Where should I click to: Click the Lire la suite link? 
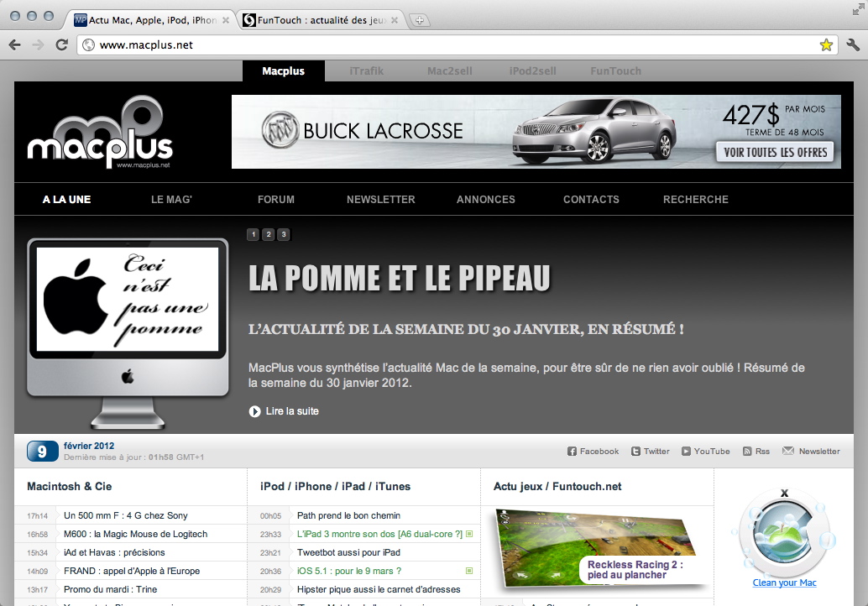[292, 411]
